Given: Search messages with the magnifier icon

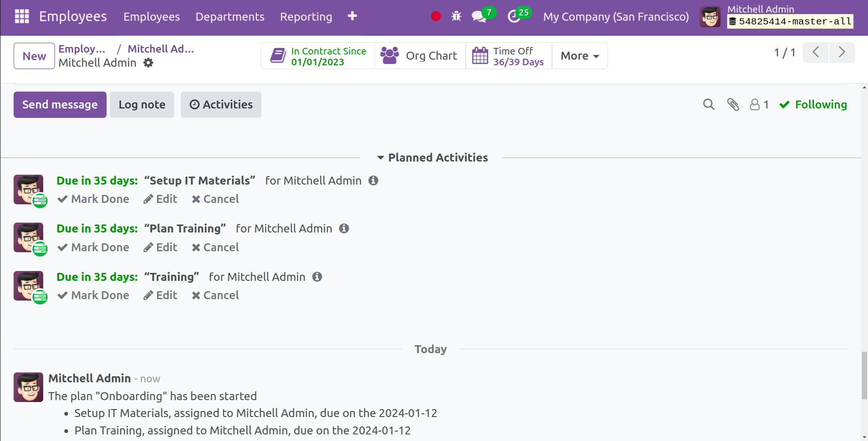Looking at the screenshot, I should coord(709,104).
